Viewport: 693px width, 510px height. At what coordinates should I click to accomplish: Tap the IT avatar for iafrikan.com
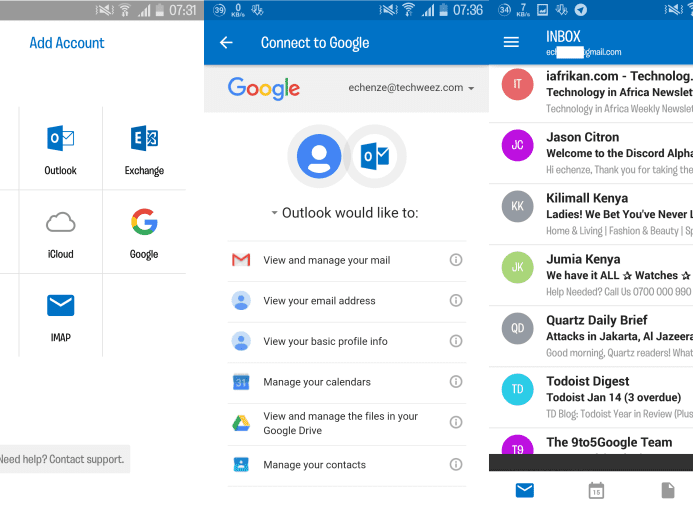[518, 84]
